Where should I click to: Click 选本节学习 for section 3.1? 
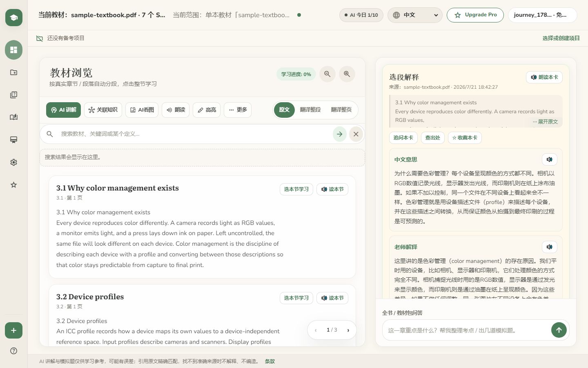[296, 189]
